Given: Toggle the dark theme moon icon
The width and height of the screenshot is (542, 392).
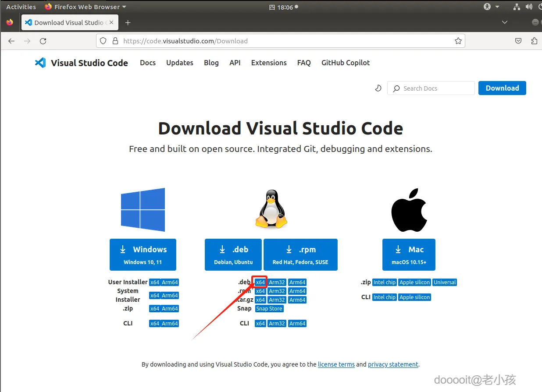Looking at the screenshot, I should pos(378,88).
